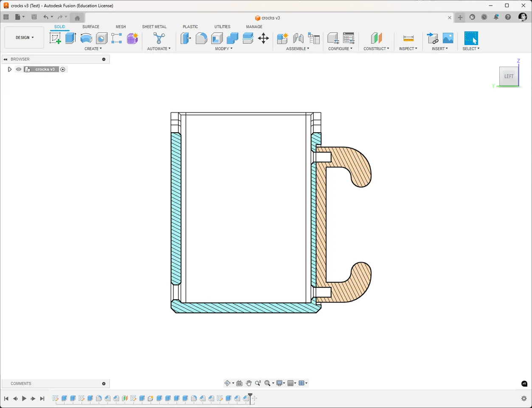Viewport: 532px width, 408px height.
Task: Click the Window Select tool icon
Action: (471, 38)
